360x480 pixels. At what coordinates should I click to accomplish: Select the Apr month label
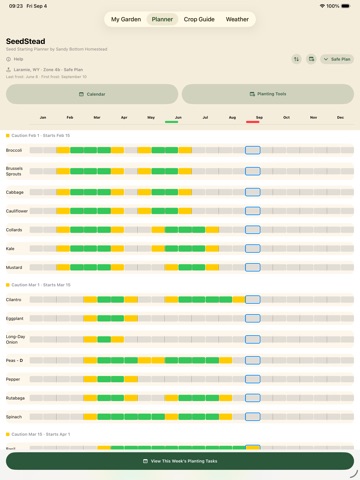[x=124, y=117]
